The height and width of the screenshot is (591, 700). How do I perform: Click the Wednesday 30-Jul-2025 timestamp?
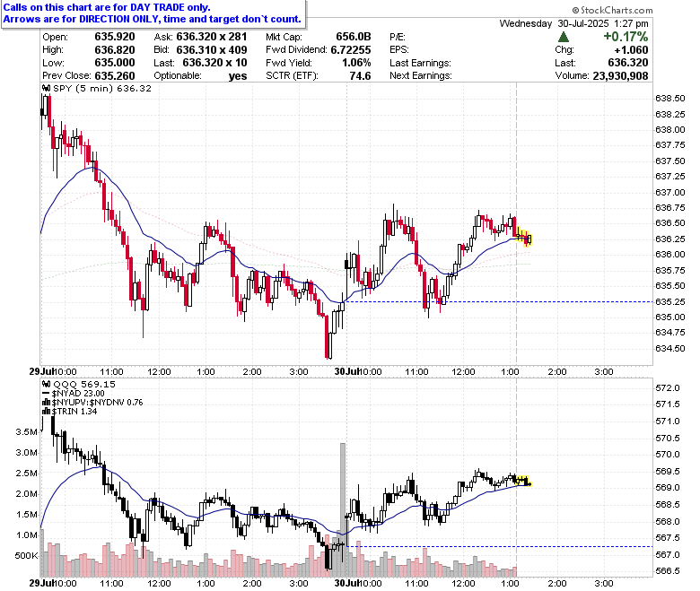tap(573, 23)
